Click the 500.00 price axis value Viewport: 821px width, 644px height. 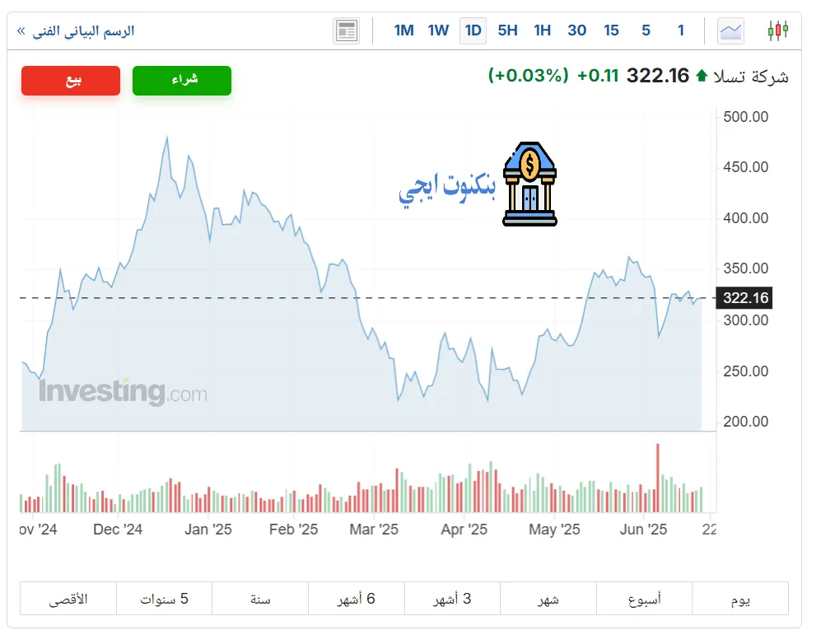click(745, 117)
